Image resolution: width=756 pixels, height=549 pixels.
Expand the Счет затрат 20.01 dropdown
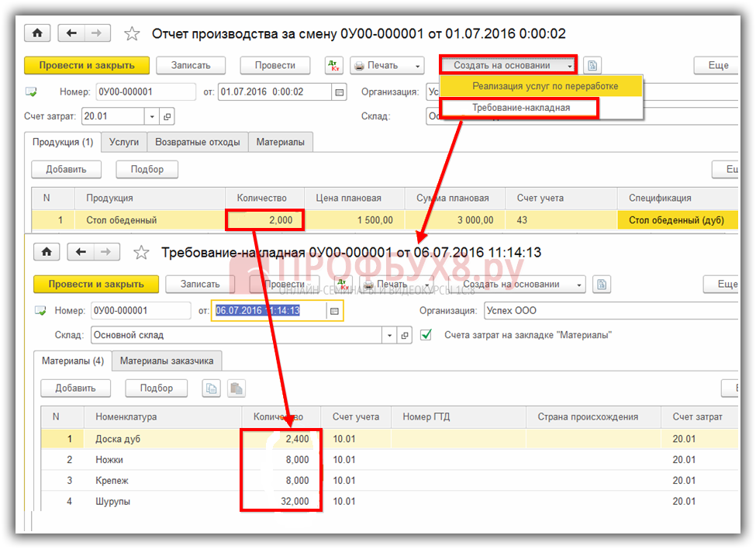(152, 116)
